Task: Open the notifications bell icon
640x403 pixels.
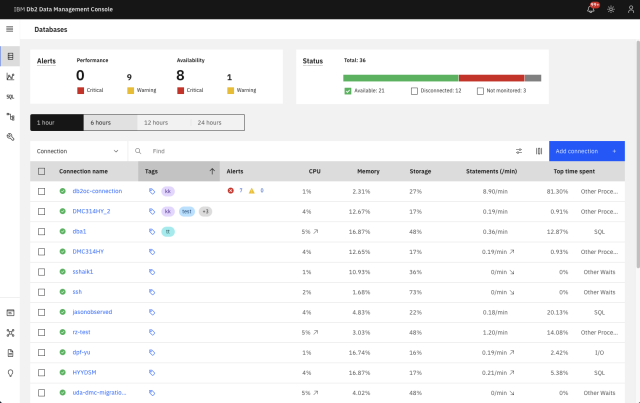Action: [x=590, y=9]
